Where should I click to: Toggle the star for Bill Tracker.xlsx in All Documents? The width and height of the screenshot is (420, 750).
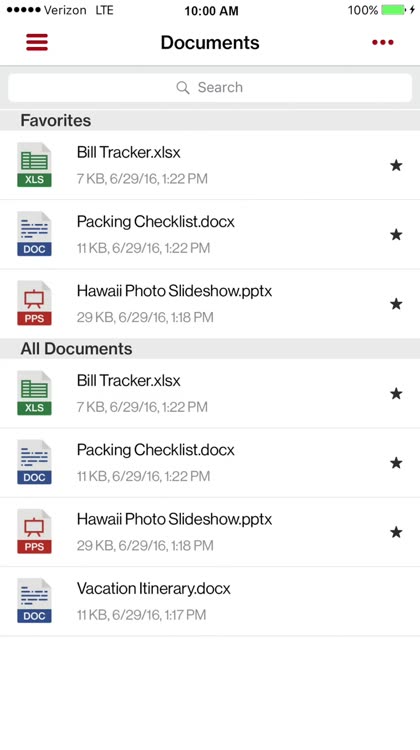pos(396,393)
